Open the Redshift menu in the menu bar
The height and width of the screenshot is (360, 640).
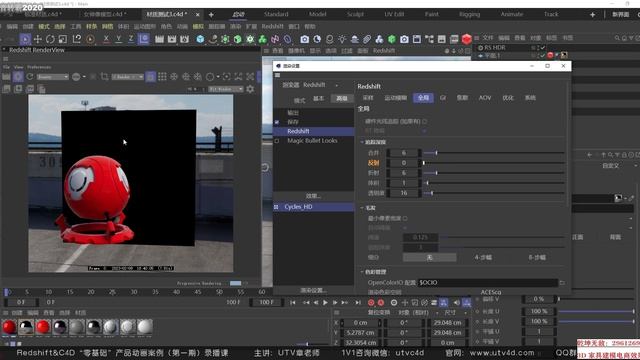pyautogui.click(x=272, y=27)
